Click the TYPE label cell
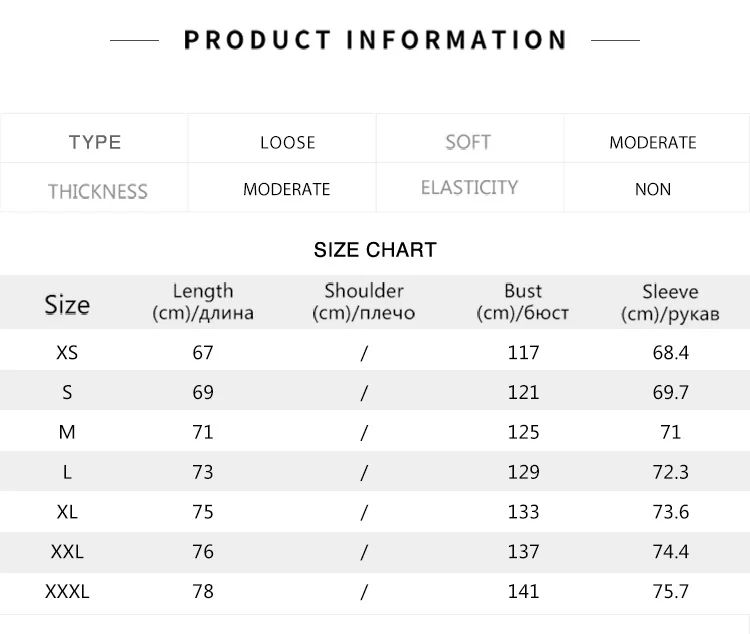 click(x=95, y=142)
